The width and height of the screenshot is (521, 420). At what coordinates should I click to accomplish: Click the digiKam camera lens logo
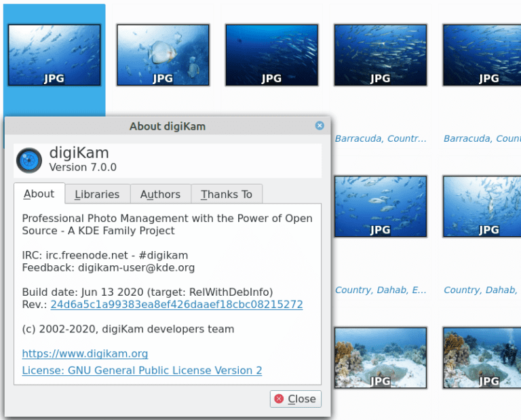point(29,160)
